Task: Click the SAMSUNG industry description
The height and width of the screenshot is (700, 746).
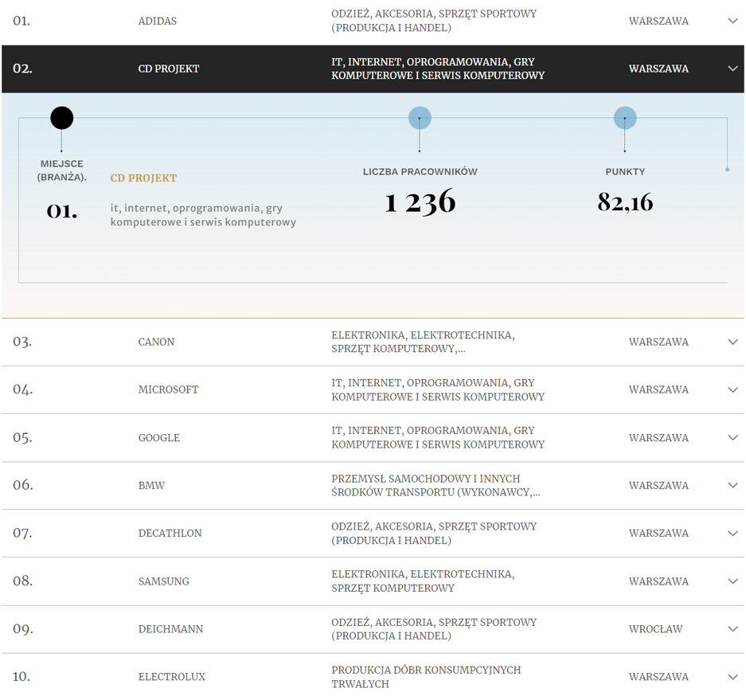Action: point(423,581)
